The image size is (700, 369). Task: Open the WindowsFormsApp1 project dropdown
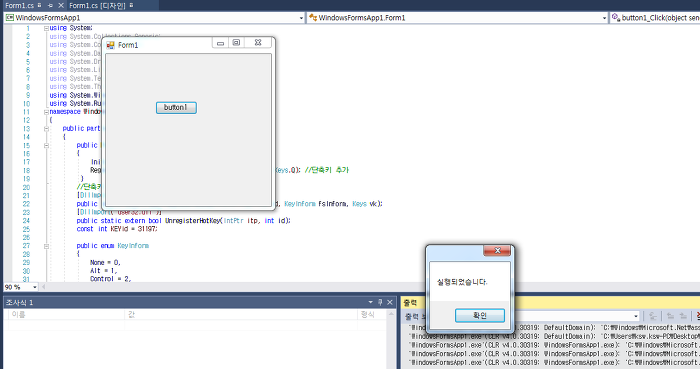tap(301, 18)
